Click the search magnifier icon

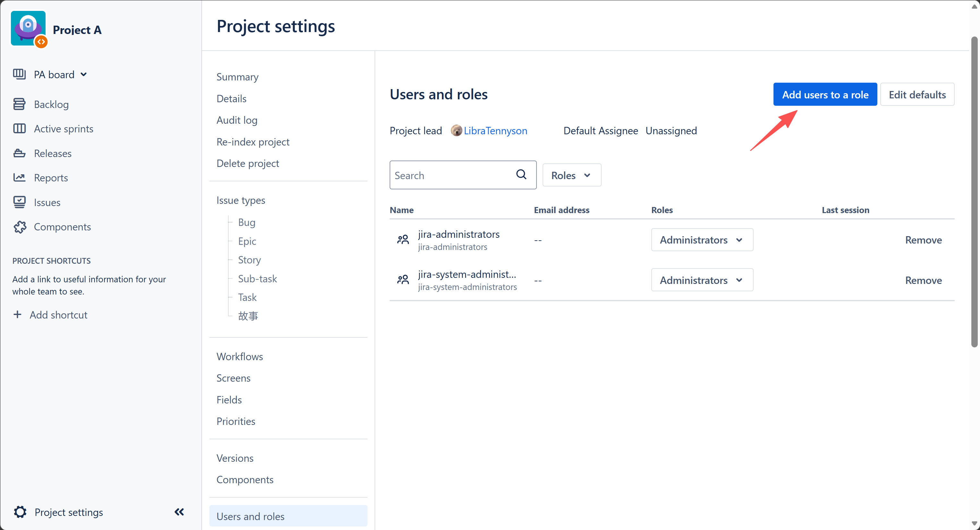pos(521,175)
